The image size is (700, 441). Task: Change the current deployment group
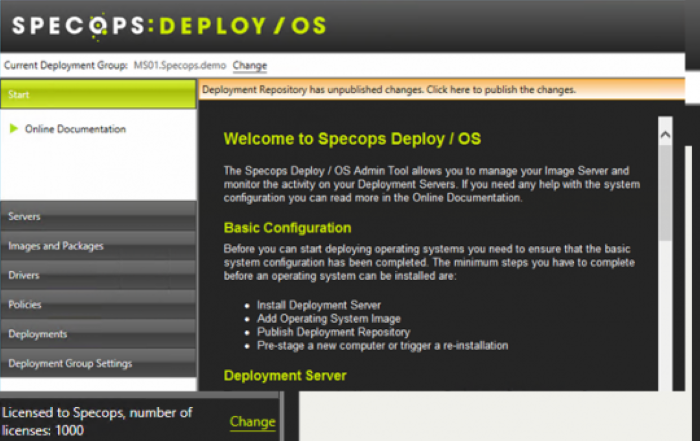(x=250, y=66)
